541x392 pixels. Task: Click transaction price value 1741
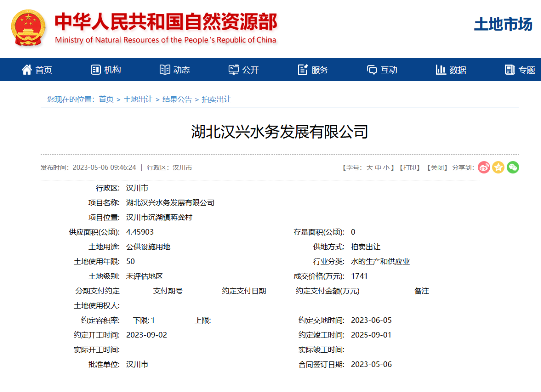tap(359, 276)
